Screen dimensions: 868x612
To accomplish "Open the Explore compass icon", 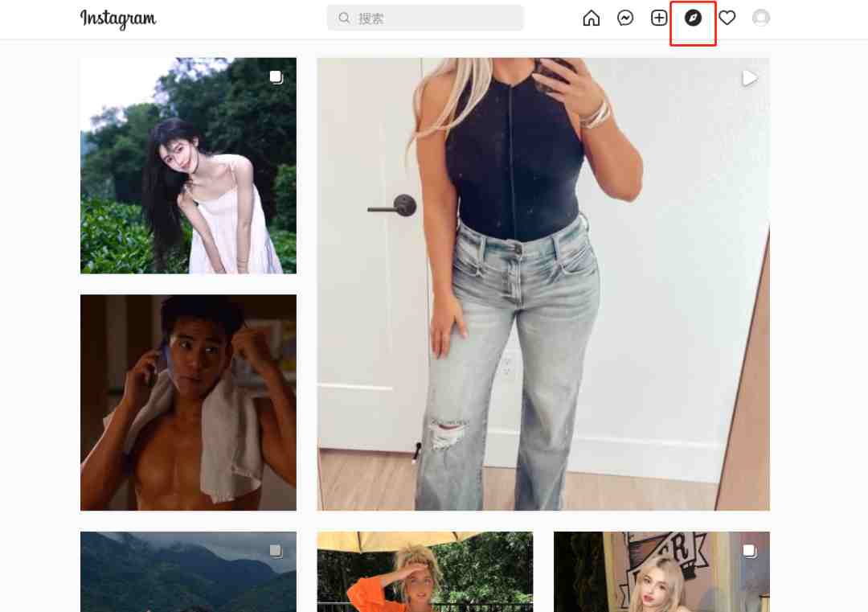I will tap(693, 18).
